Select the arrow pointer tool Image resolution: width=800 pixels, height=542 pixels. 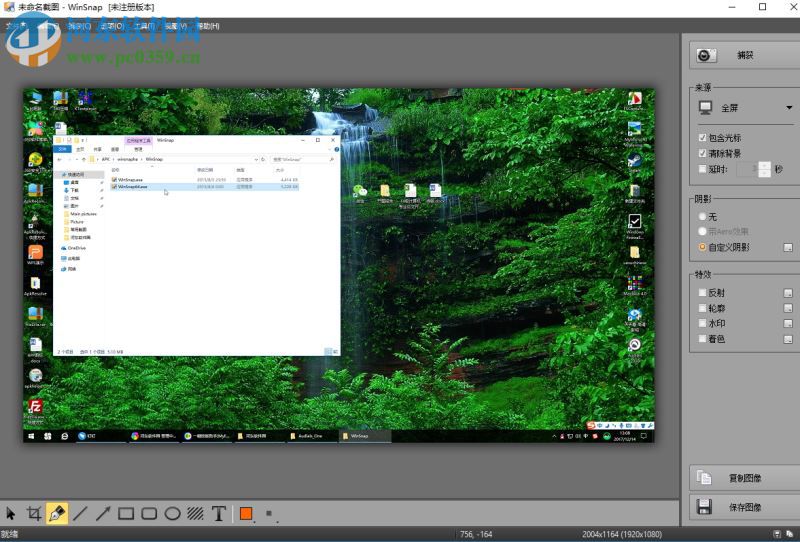(11, 514)
